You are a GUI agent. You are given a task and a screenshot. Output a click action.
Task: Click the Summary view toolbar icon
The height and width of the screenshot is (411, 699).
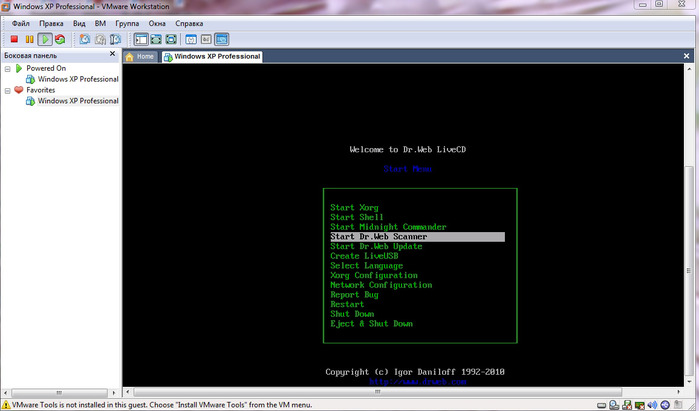[x=191, y=39]
